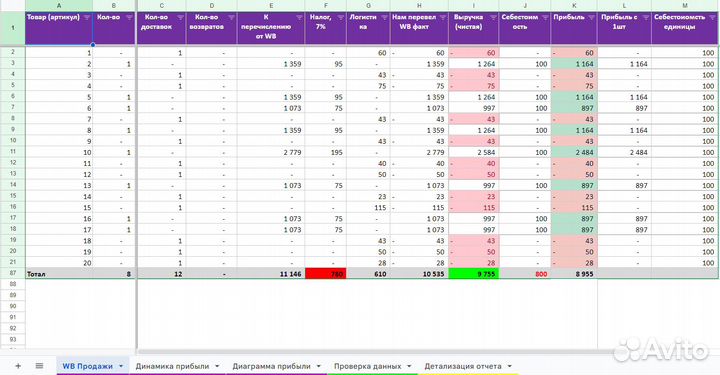Select tax cell 195
The height and width of the screenshot is (375, 720).
click(326, 152)
